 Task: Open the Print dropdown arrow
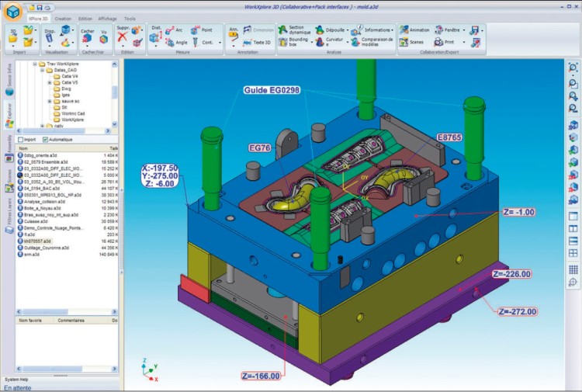tap(463, 42)
